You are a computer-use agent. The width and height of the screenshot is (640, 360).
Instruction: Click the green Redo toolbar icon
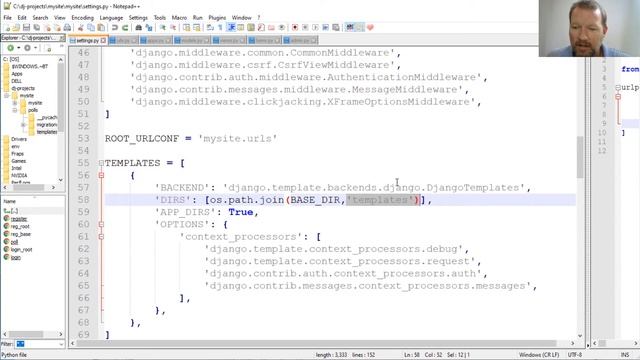[x=125, y=28]
